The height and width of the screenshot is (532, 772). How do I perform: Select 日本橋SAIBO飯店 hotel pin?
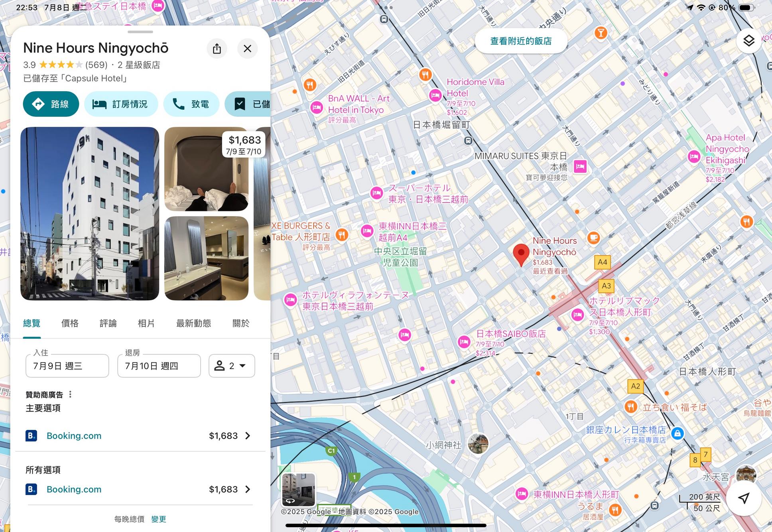click(x=464, y=342)
